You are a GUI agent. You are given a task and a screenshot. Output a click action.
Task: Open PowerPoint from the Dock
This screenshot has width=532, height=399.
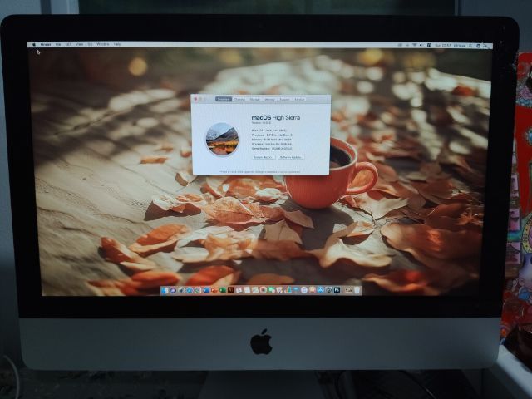tap(214, 290)
